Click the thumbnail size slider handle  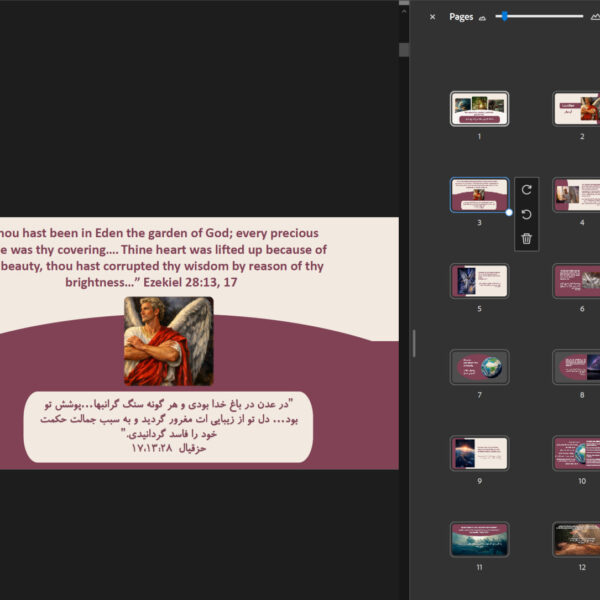pos(506,16)
